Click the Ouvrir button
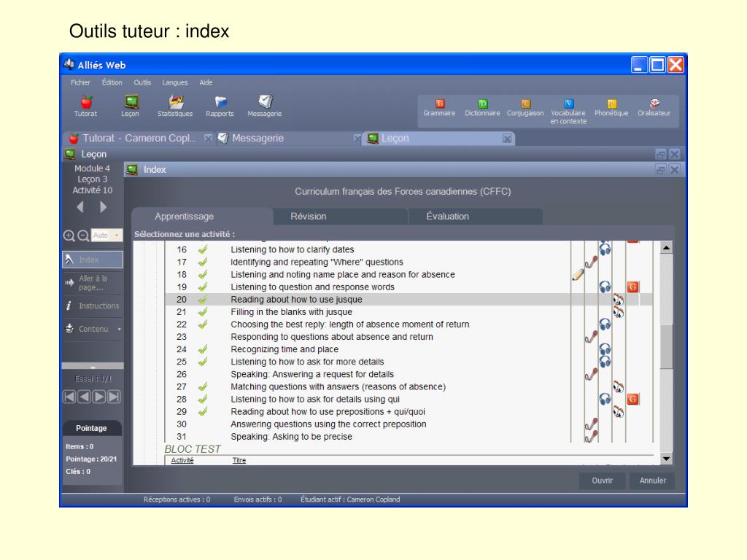 pos(602,481)
